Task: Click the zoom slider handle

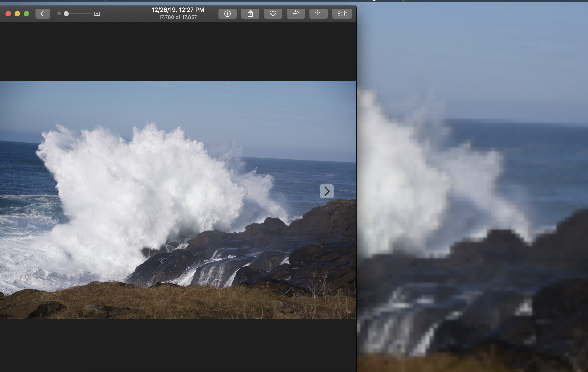Action: pyautogui.click(x=66, y=14)
